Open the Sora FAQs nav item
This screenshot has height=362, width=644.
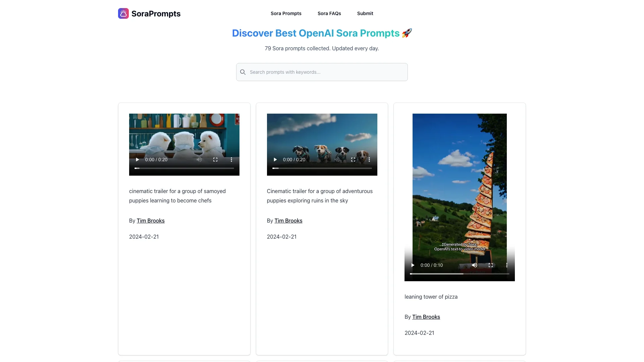coord(329,13)
